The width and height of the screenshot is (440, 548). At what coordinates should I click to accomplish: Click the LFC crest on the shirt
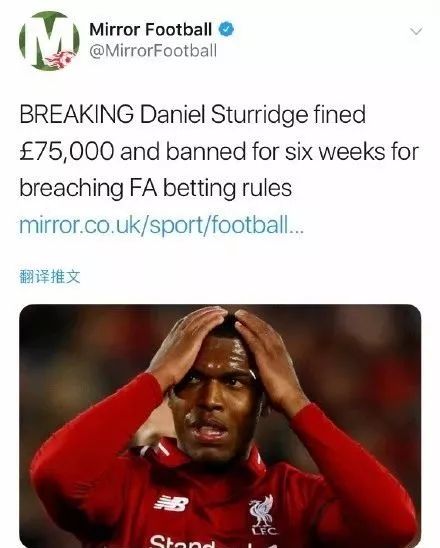coord(263,515)
